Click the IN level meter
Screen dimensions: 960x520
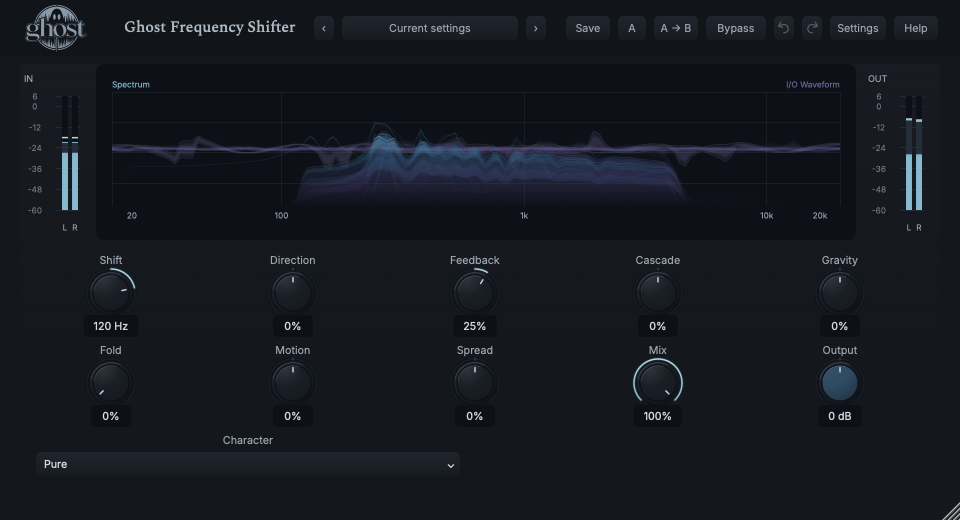click(x=70, y=153)
